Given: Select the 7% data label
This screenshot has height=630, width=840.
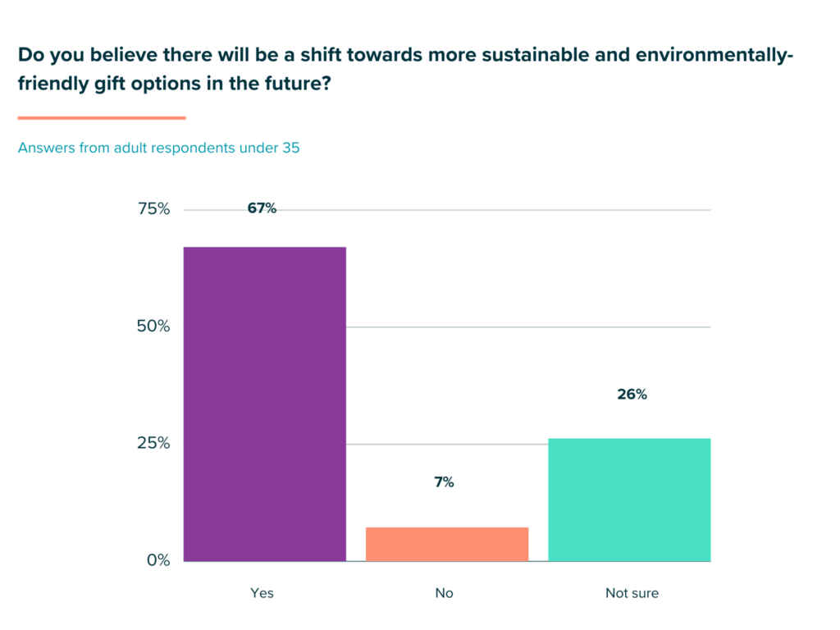Looking at the screenshot, I should click(444, 482).
